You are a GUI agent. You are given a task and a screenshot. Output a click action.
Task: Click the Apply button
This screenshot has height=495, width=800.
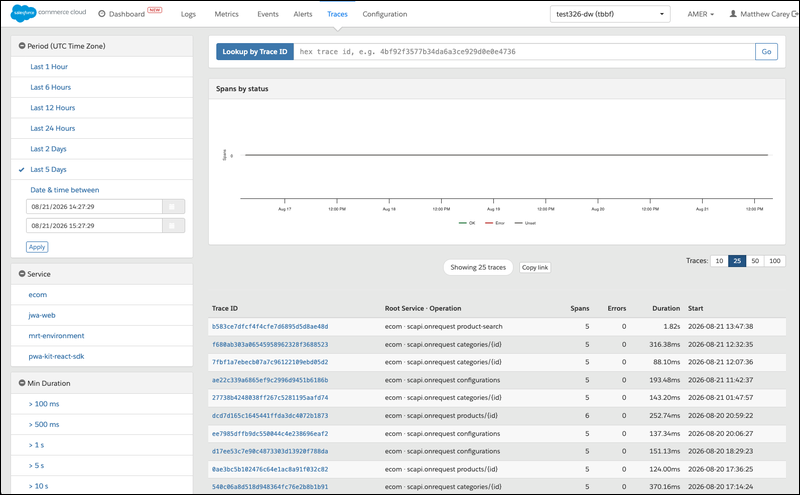(x=37, y=247)
